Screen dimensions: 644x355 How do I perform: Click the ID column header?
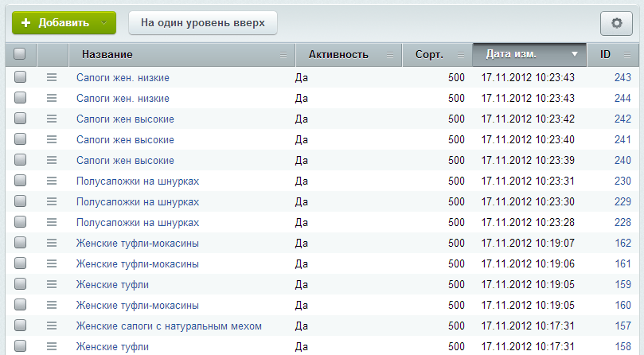click(605, 54)
